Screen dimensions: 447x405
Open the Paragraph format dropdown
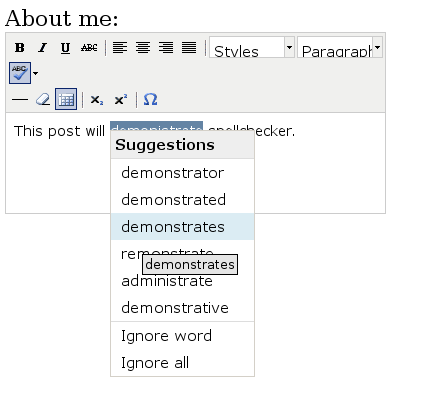[340, 47]
